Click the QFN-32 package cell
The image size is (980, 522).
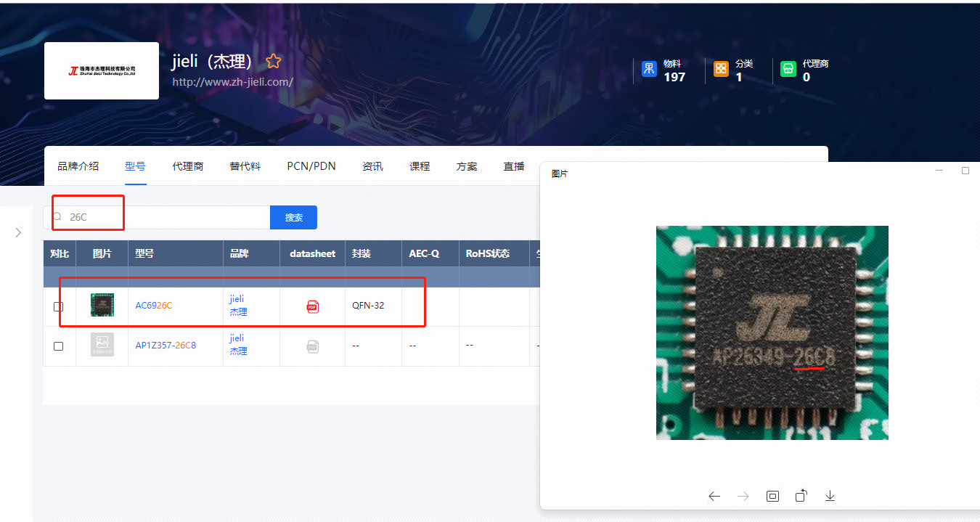pos(368,306)
